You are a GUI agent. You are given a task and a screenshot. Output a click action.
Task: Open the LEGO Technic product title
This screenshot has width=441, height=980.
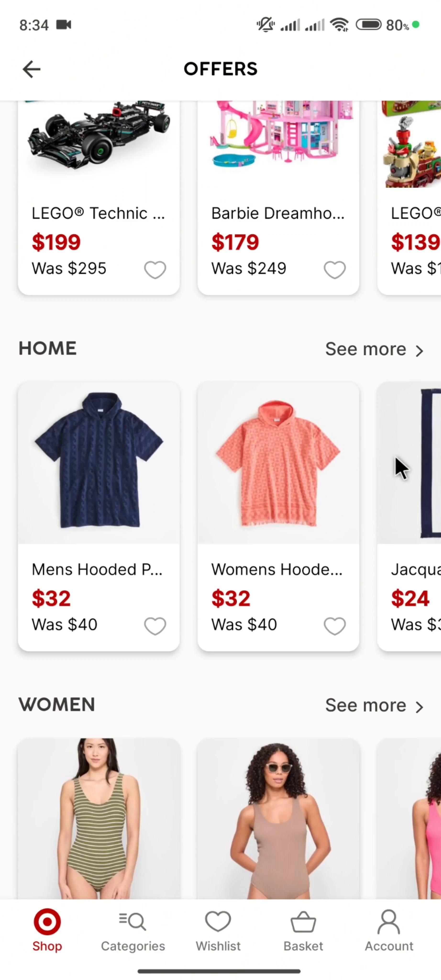point(98,213)
